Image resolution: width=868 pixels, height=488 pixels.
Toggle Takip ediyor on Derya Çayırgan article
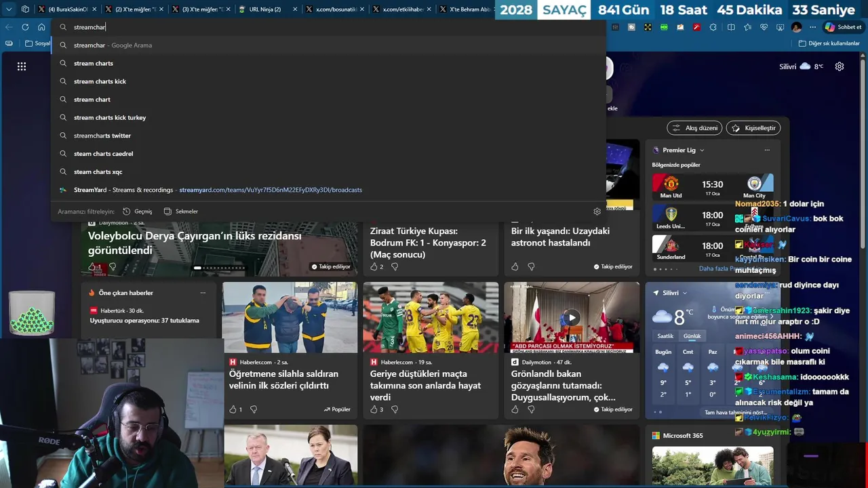pyautogui.click(x=331, y=267)
